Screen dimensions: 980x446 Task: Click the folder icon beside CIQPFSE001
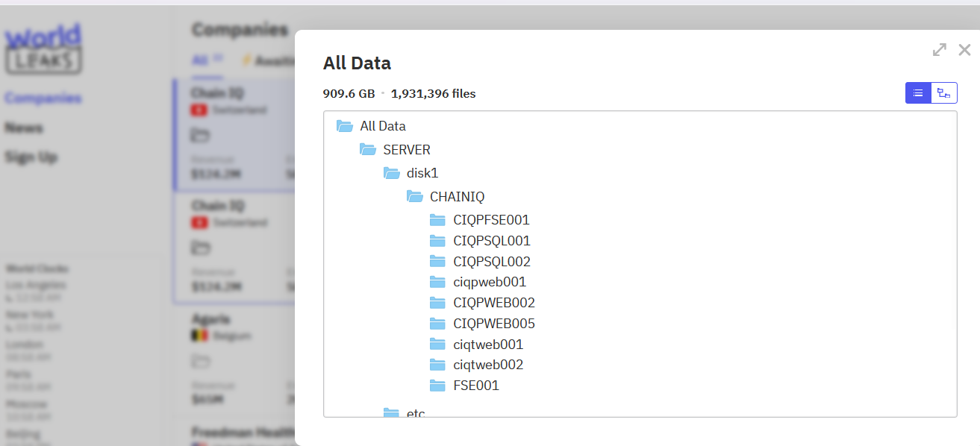(437, 220)
